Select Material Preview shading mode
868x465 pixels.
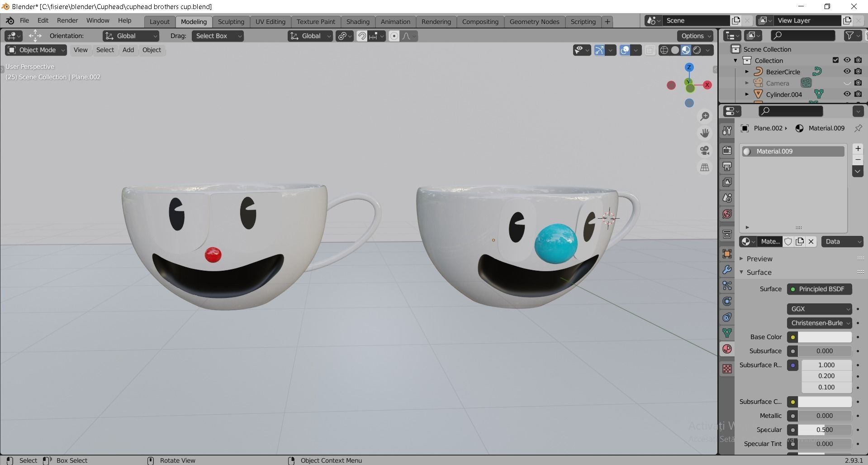coord(686,50)
